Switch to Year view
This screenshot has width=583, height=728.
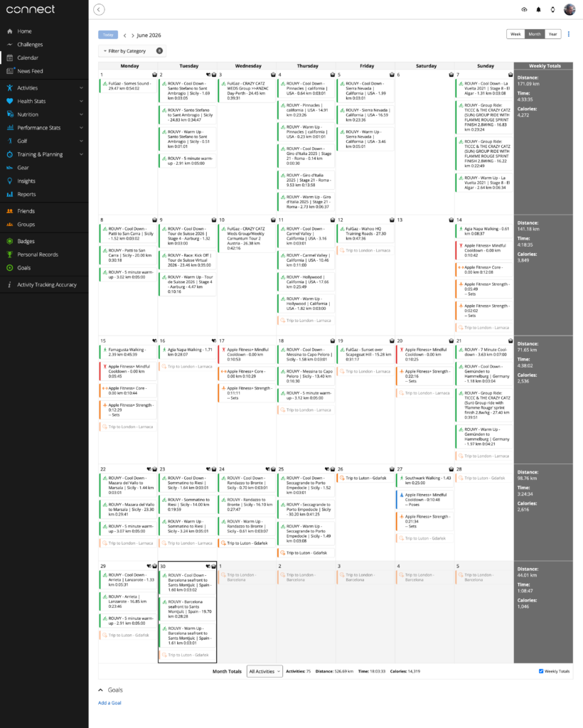pos(553,34)
